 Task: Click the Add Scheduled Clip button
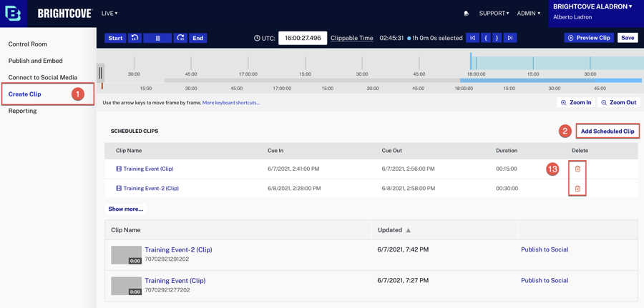click(607, 131)
